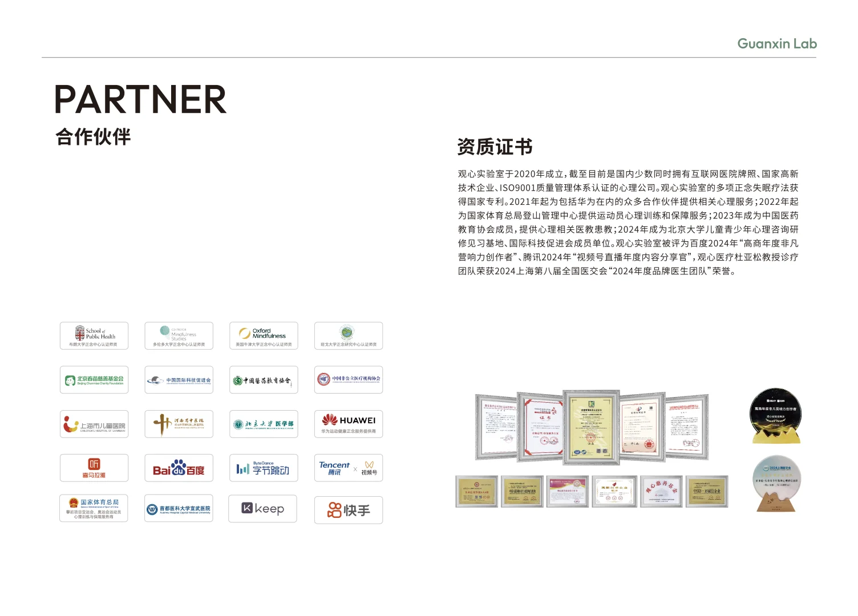Screen dimensions: 858x616
Task: Click the 班戈大学正念研究中心 logo card
Action: (x=349, y=336)
